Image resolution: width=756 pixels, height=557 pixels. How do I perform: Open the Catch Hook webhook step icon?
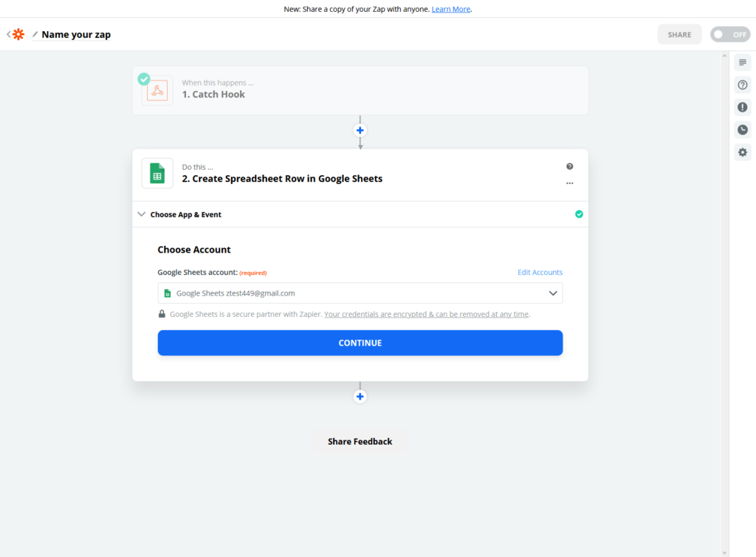pos(157,91)
